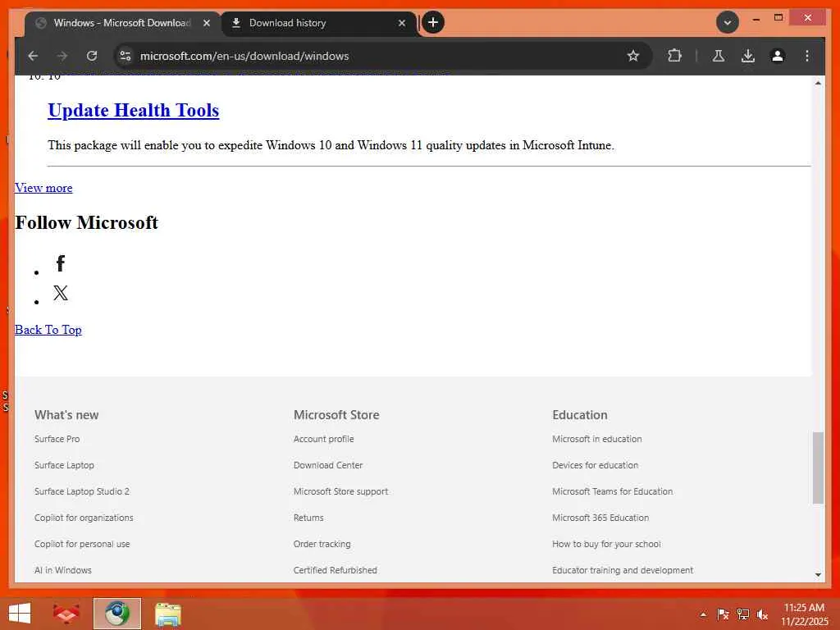Expand the tab search dropdown arrow
Viewport: 840px width, 630px height.
tap(728, 22)
